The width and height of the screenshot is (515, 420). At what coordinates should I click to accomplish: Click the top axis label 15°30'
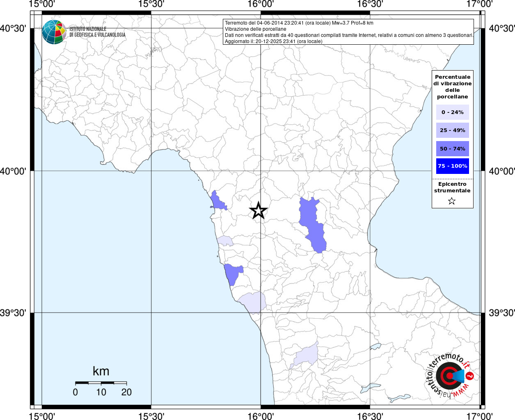click(x=151, y=4)
